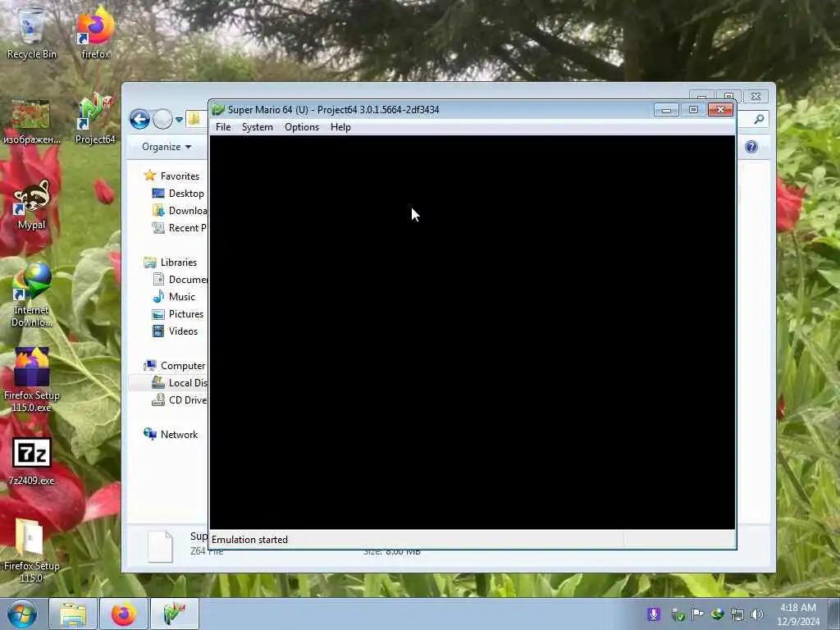Open Videos library in Explorer sidebar

176,331
